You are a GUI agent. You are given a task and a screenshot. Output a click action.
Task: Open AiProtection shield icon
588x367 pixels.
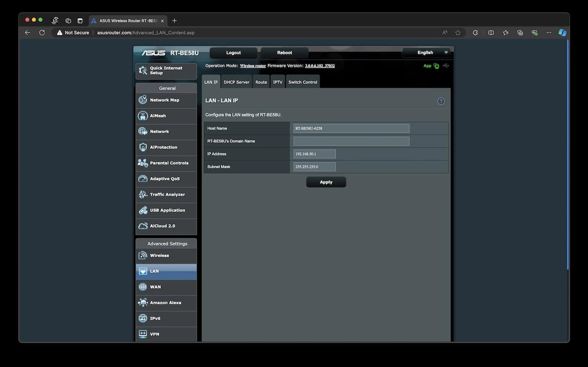143,147
